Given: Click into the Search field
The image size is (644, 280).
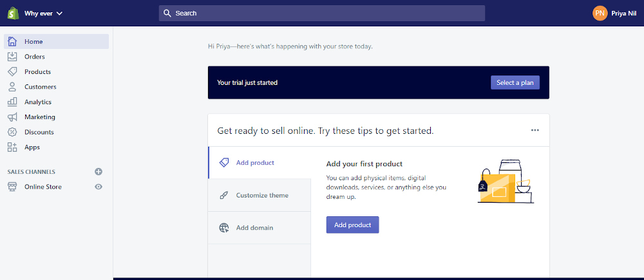Looking at the screenshot, I should click(x=322, y=13).
